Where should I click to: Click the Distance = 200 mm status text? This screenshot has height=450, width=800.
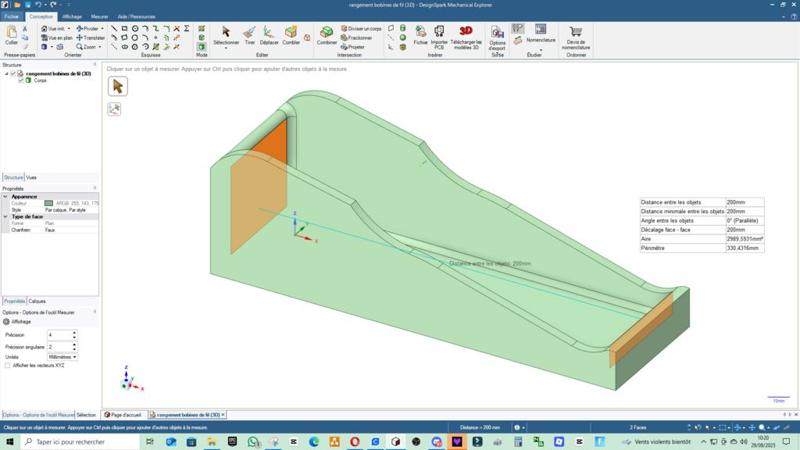480,428
